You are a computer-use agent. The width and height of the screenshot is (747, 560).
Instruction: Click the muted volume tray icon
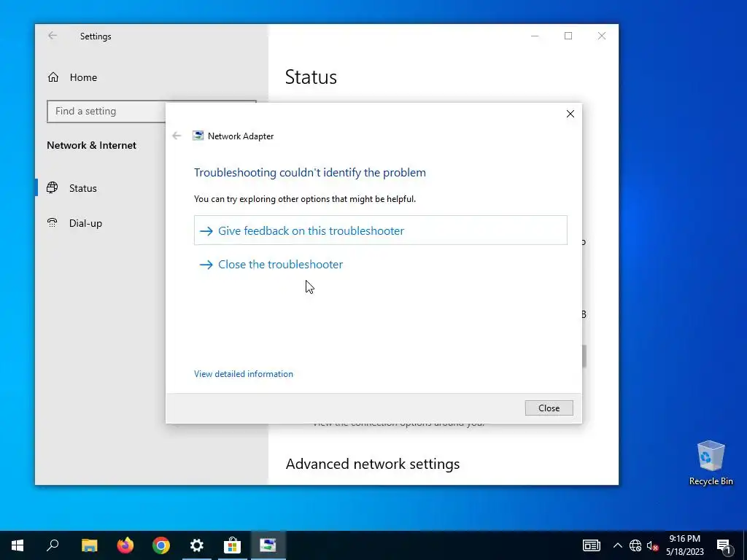(653, 545)
